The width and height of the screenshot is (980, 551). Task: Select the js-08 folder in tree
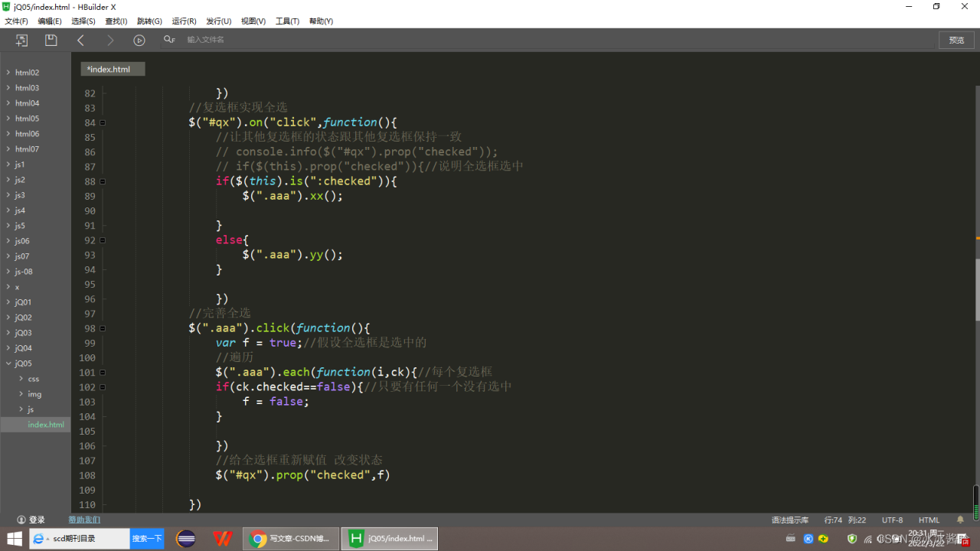24,272
